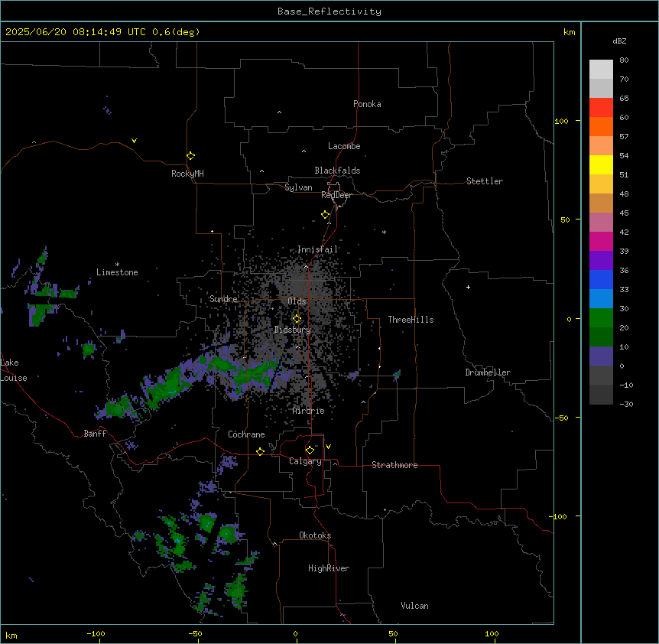Select the -50 tick on the right vertical axis
Viewport: 659px width, 644px height.
click(561, 418)
